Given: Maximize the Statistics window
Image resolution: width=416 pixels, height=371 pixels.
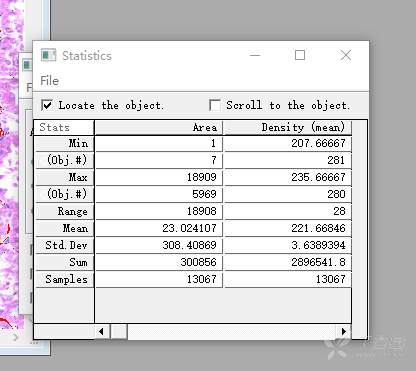Looking at the screenshot, I should [300, 55].
